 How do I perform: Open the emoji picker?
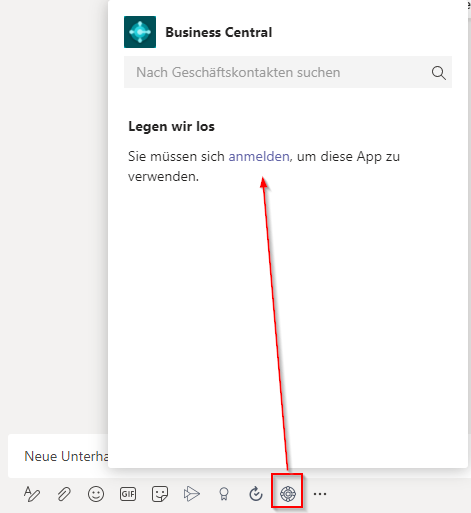[96, 494]
